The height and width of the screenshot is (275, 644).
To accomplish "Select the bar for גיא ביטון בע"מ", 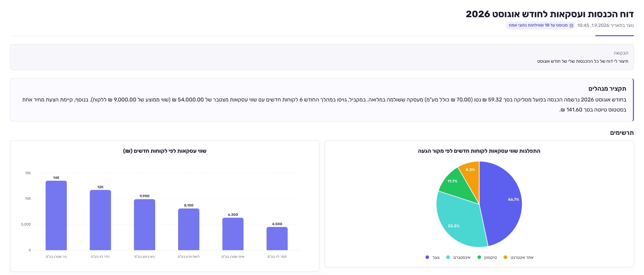I will click(144, 225).
